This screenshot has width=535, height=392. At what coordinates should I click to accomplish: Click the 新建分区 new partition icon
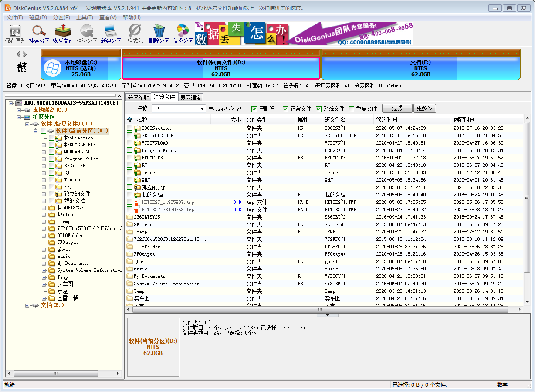(111, 34)
